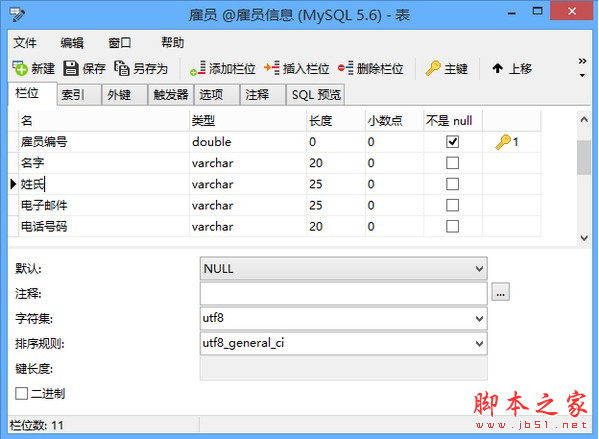
Task: Open the 编辑 menu
Action: (x=72, y=42)
